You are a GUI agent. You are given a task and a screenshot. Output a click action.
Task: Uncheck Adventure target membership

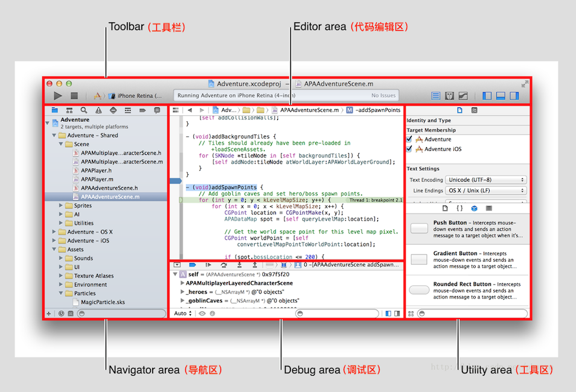409,139
